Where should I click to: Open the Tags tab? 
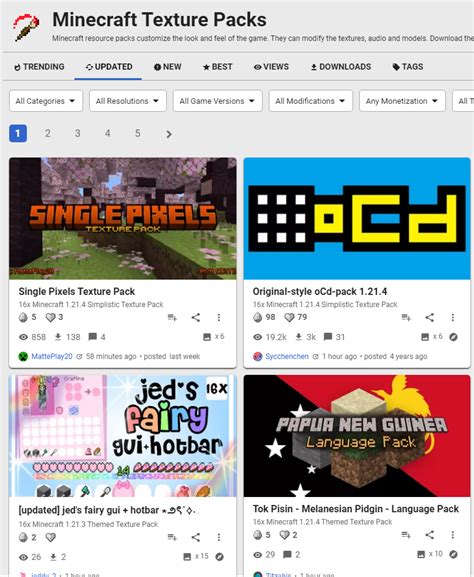[x=408, y=67]
